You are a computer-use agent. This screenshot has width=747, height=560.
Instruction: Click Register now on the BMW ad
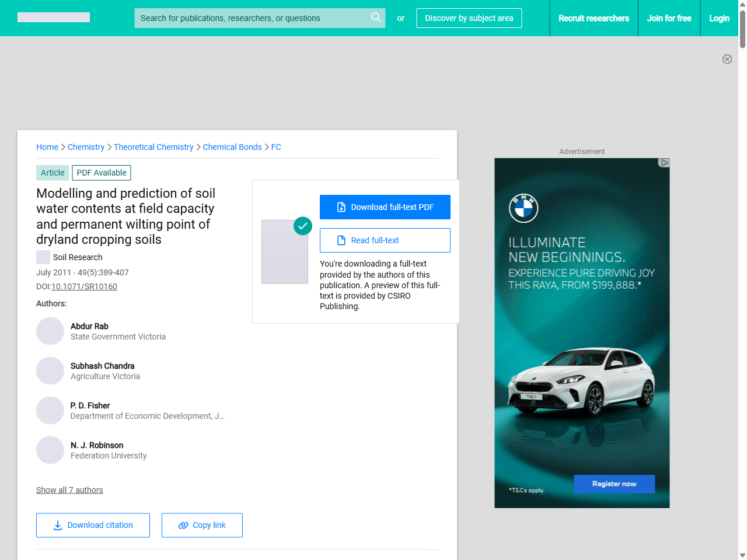click(614, 484)
